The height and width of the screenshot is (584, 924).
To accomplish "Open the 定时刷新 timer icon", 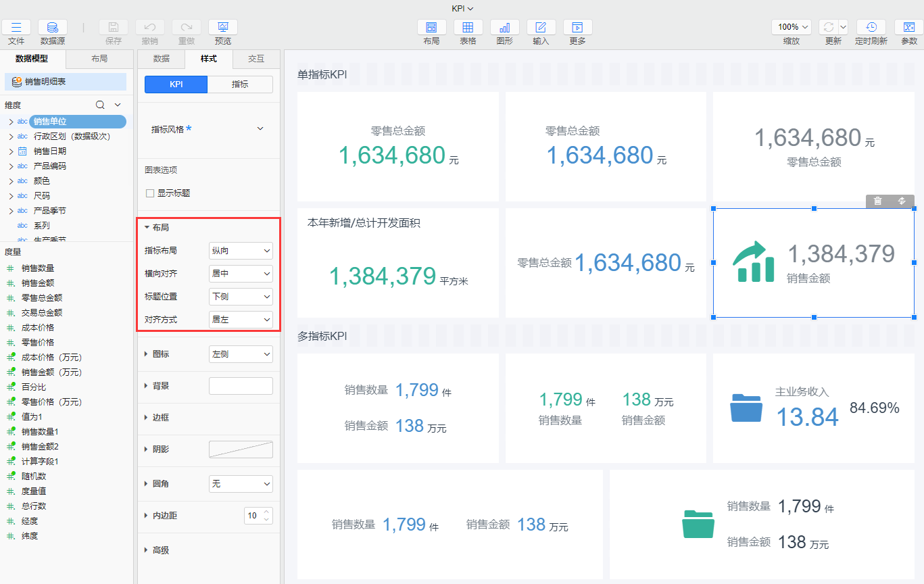I will (871, 27).
